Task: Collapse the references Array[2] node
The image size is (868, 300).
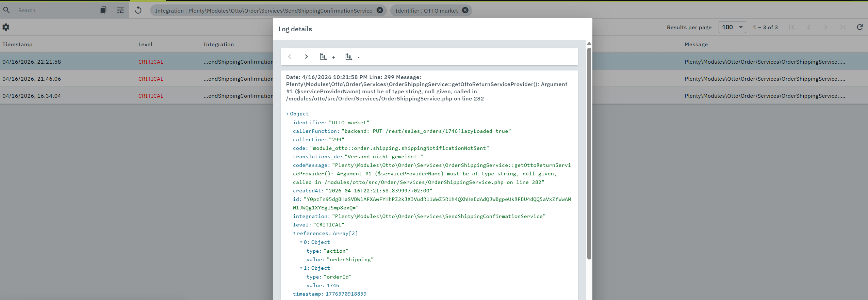Action: pos(294,234)
